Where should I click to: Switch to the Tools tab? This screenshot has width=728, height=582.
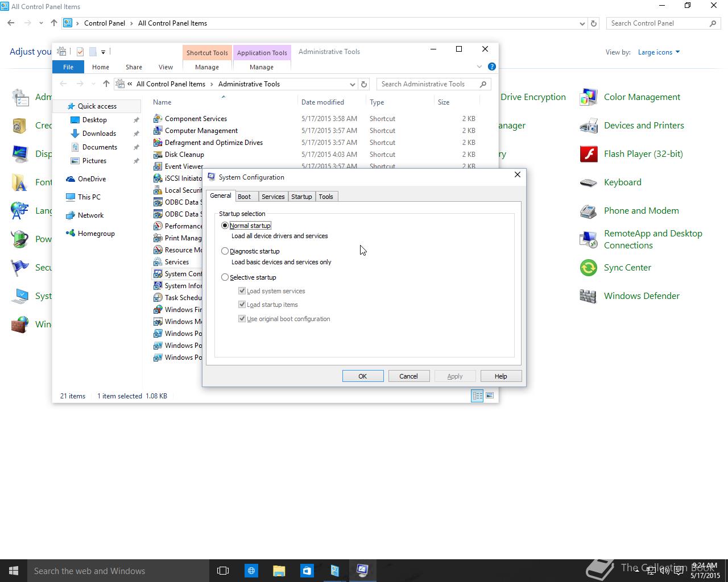tap(326, 197)
